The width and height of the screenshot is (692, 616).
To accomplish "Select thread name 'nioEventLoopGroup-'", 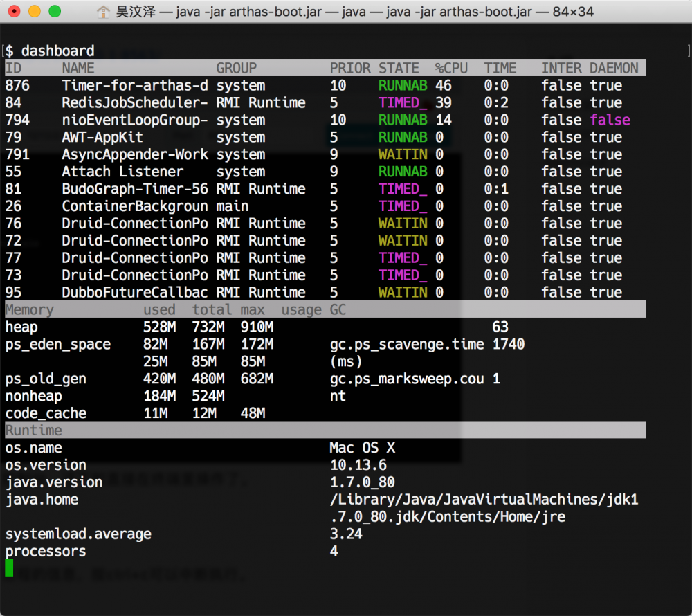I will [135, 120].
